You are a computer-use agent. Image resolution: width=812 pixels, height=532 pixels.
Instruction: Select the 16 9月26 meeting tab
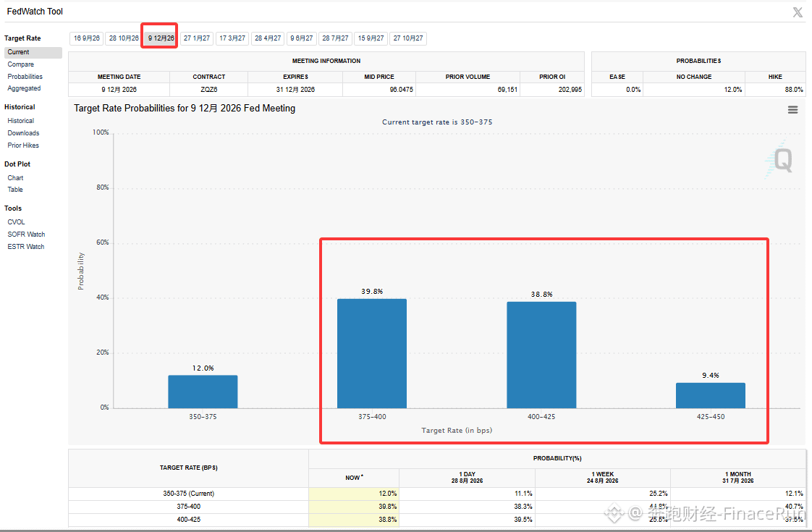click(86, 38)
